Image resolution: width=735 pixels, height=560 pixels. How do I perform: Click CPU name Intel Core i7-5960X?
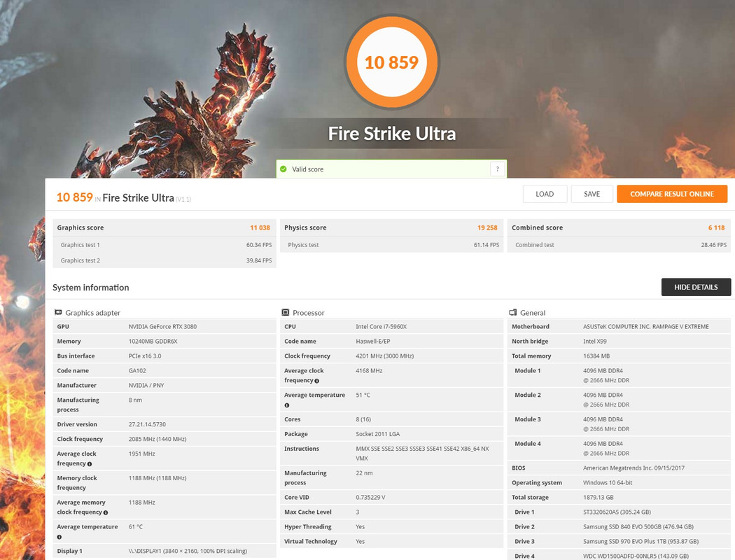[381, 327]
